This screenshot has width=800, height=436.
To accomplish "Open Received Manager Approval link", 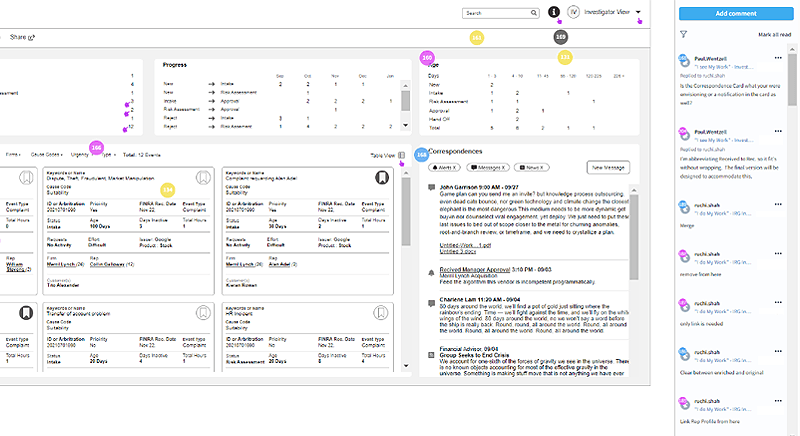I will [x=475, y=269].
